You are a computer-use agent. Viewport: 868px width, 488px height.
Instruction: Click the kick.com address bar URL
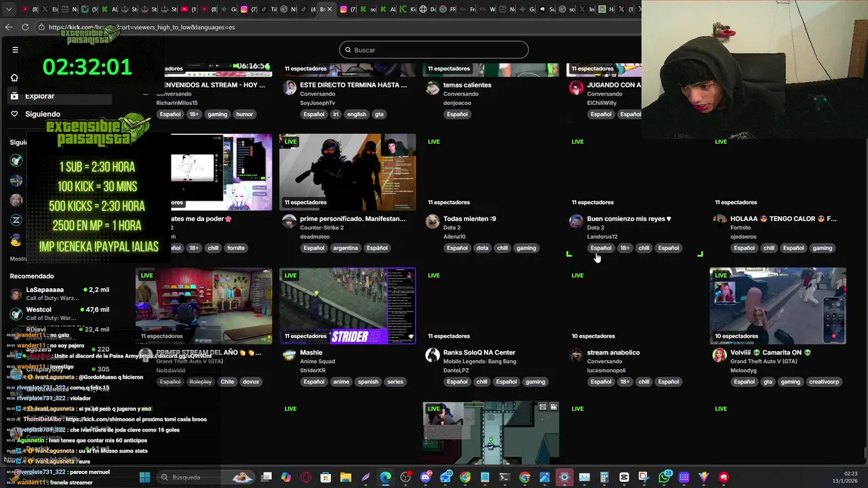click(141, 27)
